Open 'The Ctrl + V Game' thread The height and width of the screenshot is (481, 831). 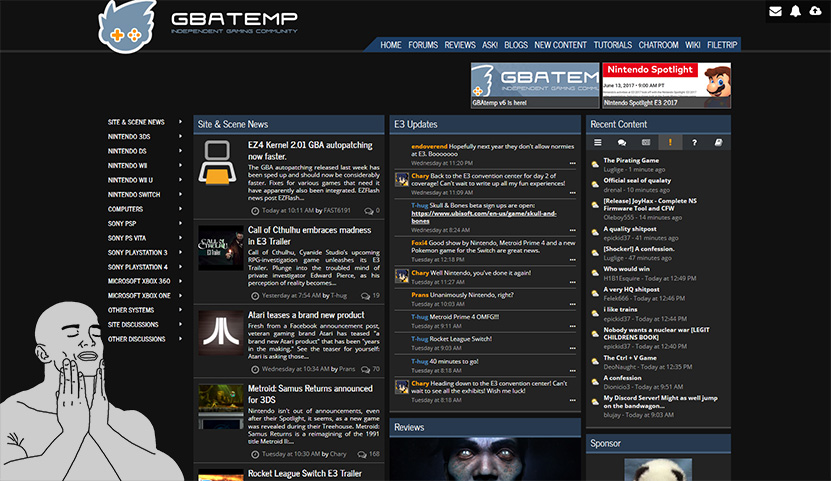coord(630,358)
